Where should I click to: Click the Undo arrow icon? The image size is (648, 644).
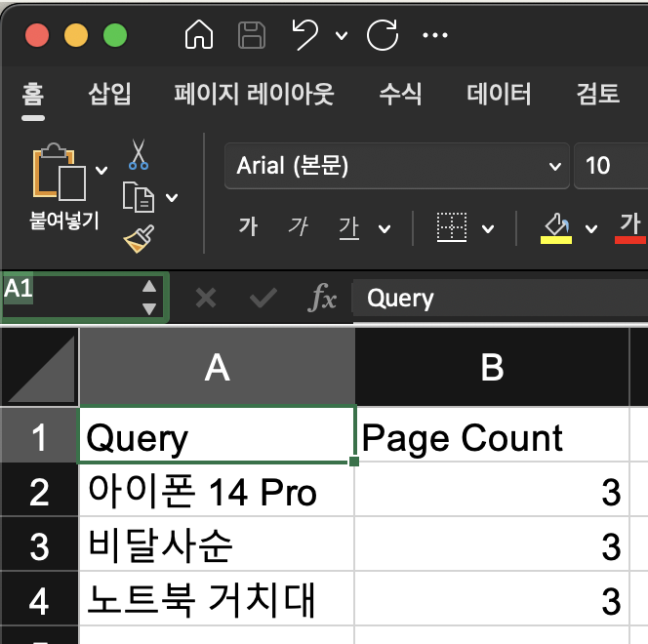(305, 35)
